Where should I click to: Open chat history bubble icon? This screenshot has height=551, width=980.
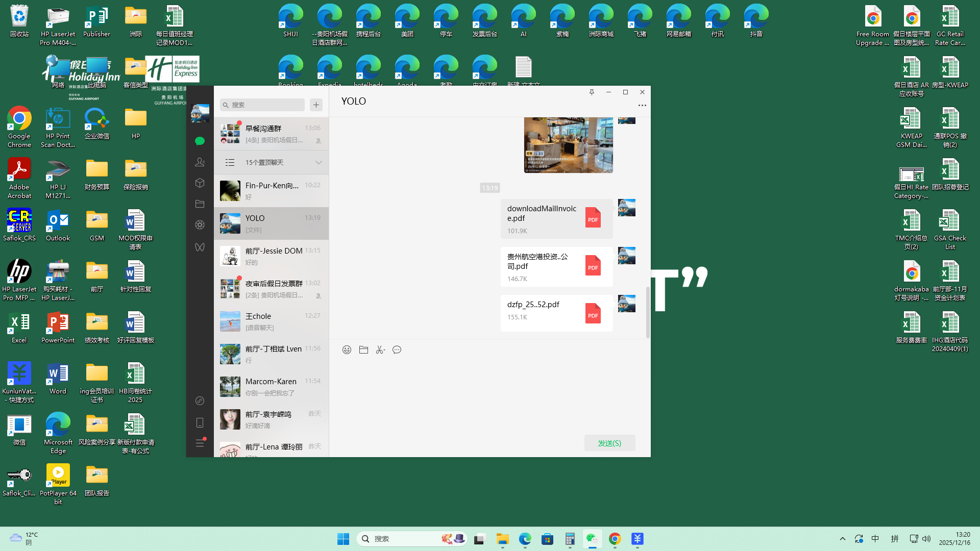[397, 350]
